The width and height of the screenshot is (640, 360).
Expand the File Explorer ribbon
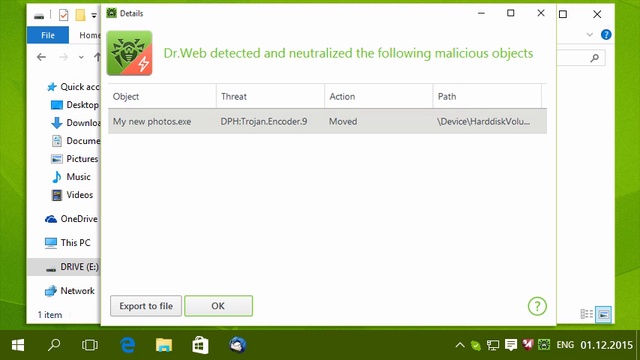[589, 35]
